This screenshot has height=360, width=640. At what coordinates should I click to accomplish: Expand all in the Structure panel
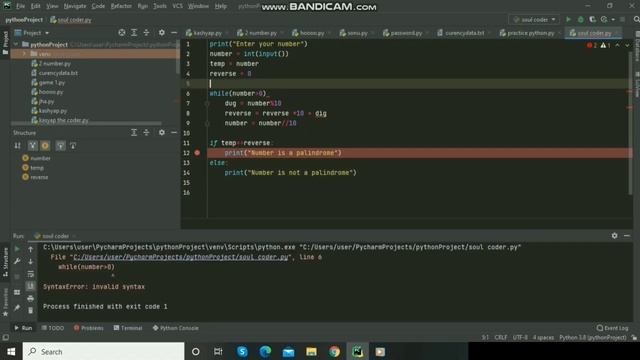(134, 133)
